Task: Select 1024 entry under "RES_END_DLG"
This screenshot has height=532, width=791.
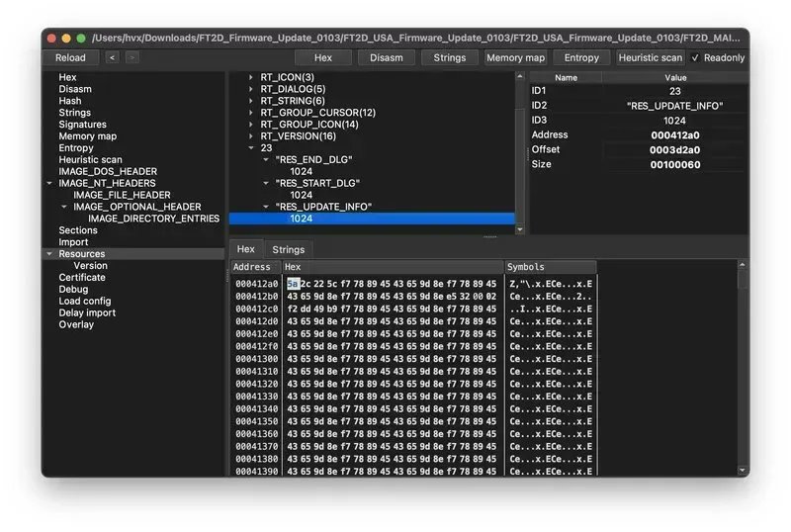Action: pos(302,171)
